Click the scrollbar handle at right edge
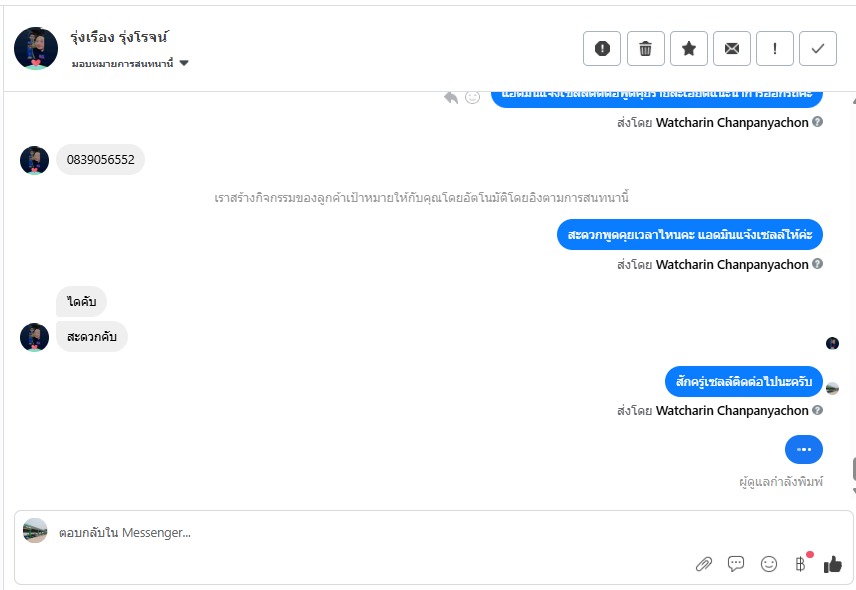Image resolution: width=856 pixels, height=590 pixels. pos(853,470)
